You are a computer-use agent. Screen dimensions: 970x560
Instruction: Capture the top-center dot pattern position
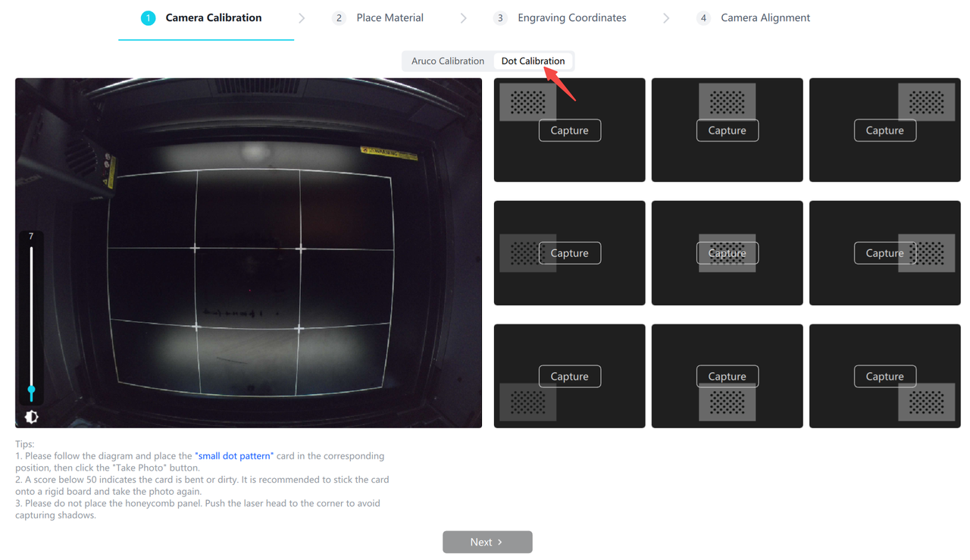(727, 130)
